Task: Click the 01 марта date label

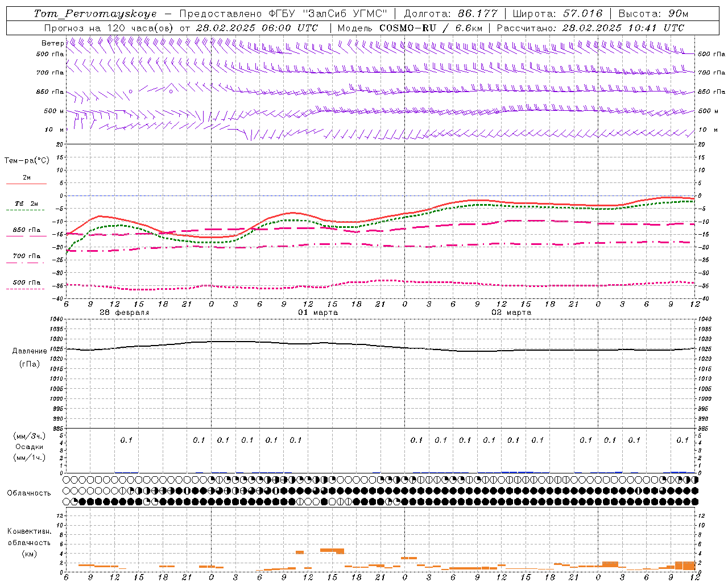Action: point(318,312)
